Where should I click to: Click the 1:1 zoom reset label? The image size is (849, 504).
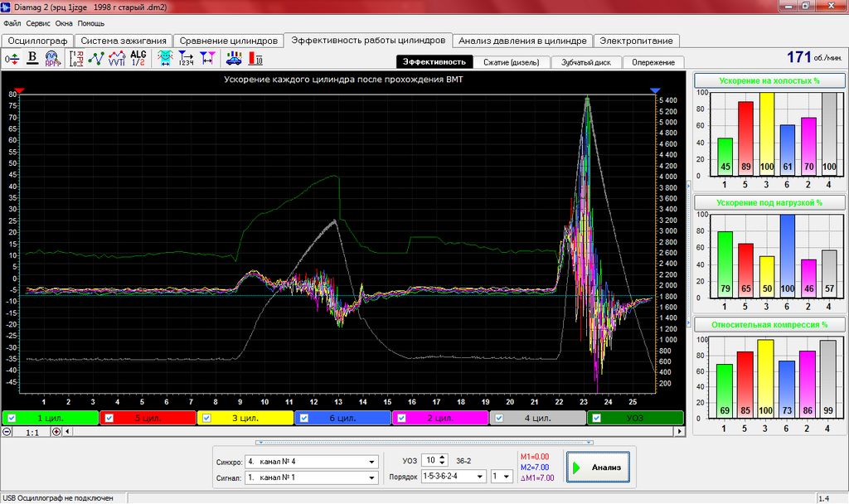(x=32, y=433)
